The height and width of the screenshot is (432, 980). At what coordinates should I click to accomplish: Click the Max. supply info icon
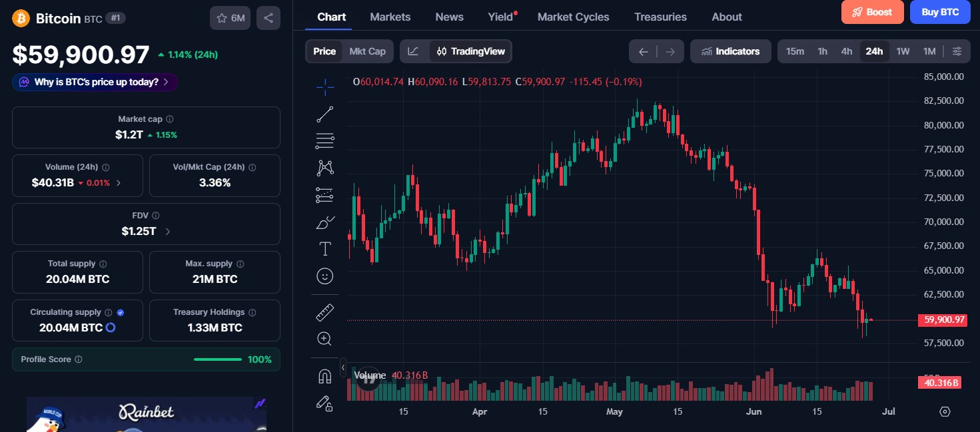(240, 264)
